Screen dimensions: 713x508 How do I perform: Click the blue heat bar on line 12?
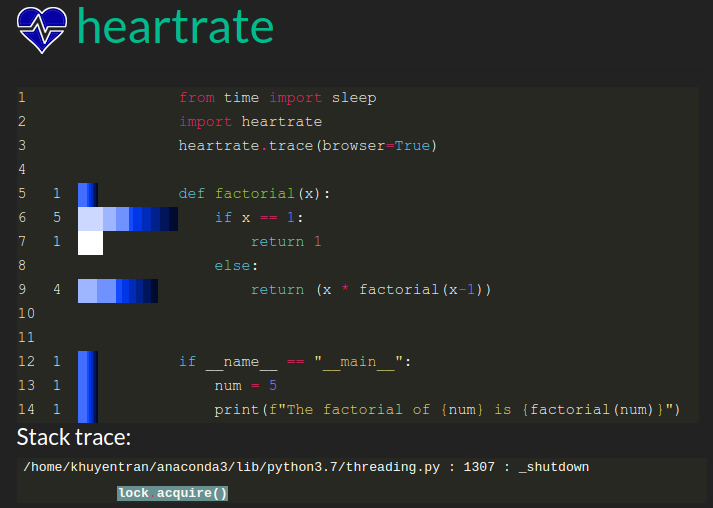[87, 362]
